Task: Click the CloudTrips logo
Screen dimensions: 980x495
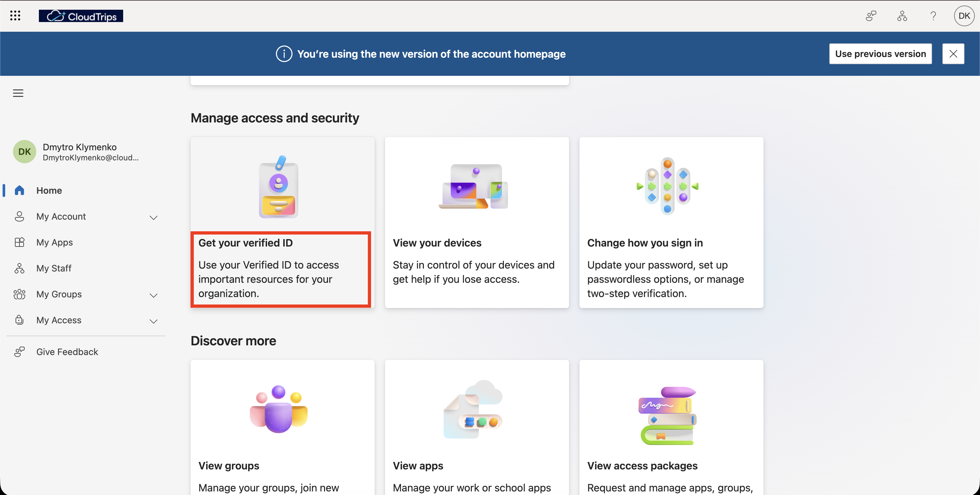Action: [x=81, y=16]
